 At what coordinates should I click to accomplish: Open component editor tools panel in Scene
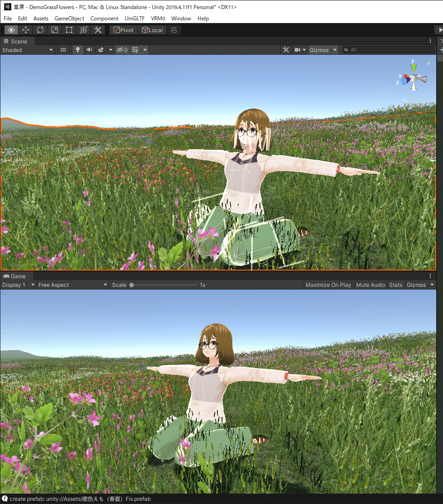286,50
